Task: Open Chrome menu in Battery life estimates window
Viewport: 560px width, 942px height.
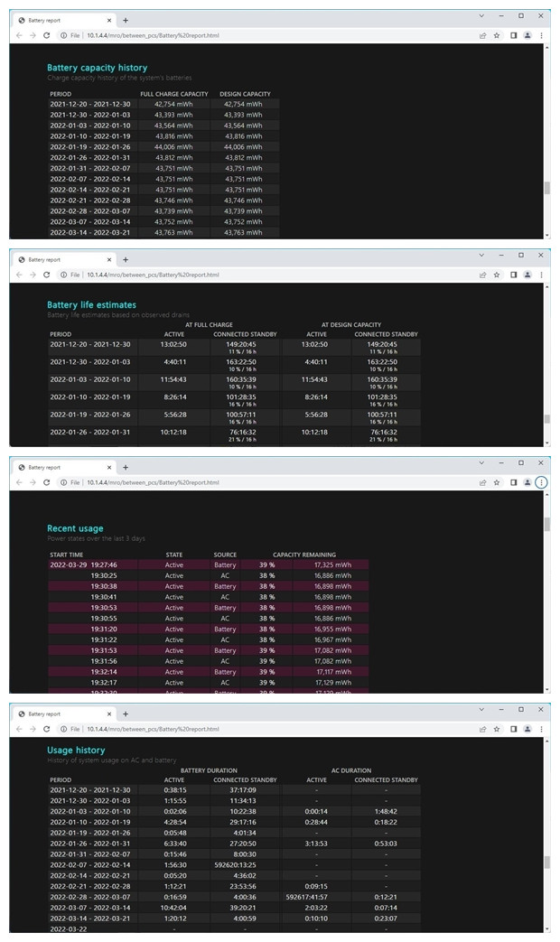Action: [x=541, y=275]
